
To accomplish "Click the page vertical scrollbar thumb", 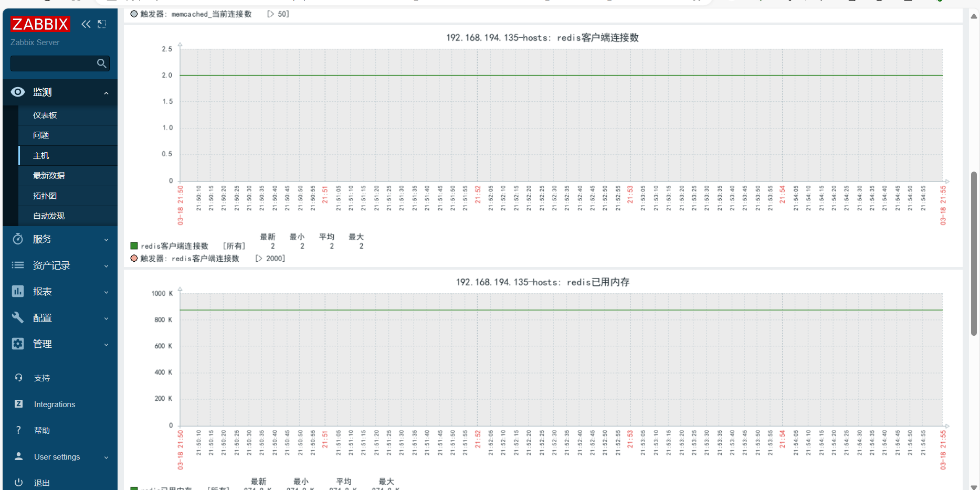I will (974, 253).
